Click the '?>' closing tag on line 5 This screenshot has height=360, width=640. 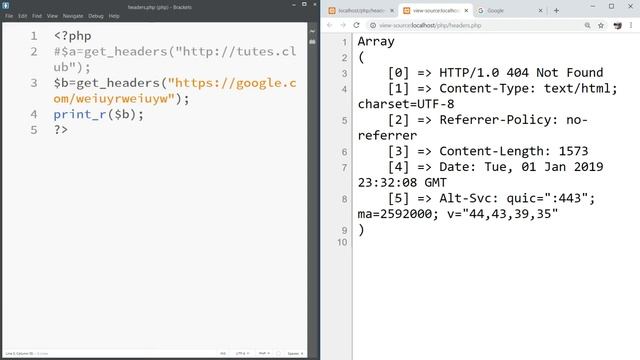tap(61, 130)
